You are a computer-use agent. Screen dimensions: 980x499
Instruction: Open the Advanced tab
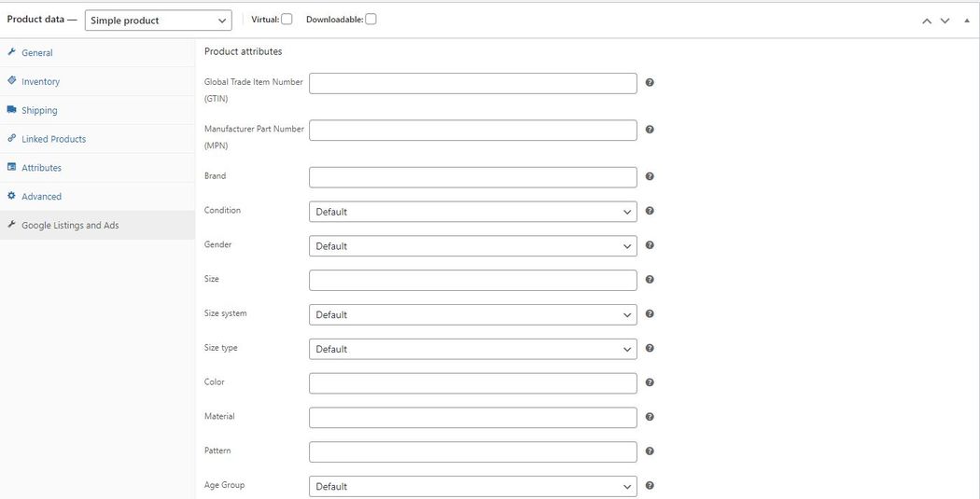(41, 197)
